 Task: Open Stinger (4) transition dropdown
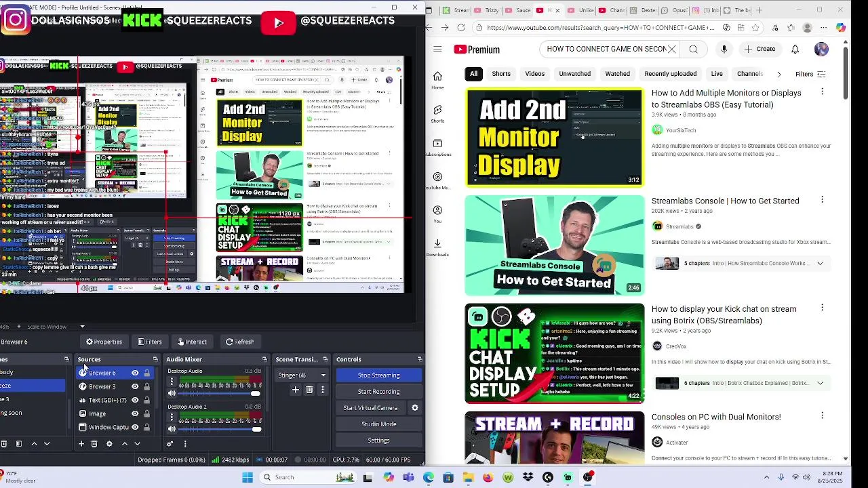[302, 375]
